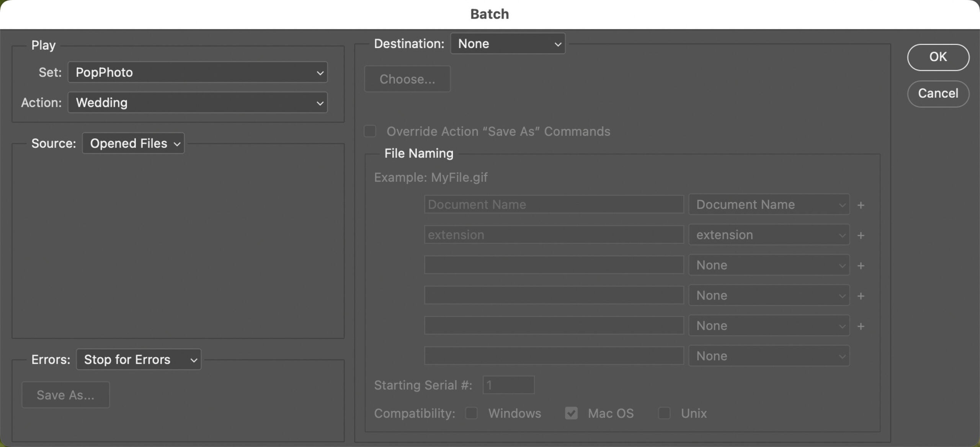The width and height of the screenshot is (980, 447).
Task: Click the plus icon next to Document Name dropdown
Action: [x=861, y=205]
